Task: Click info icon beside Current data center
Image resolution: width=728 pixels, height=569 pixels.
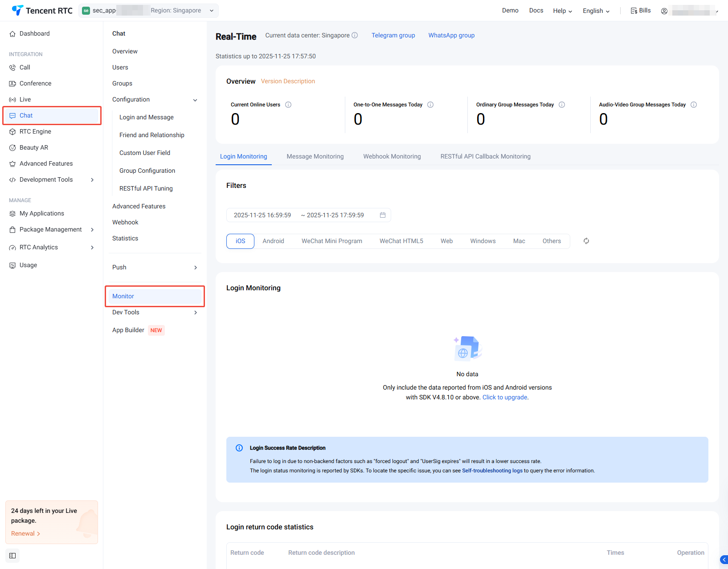Action: [355, 35]
